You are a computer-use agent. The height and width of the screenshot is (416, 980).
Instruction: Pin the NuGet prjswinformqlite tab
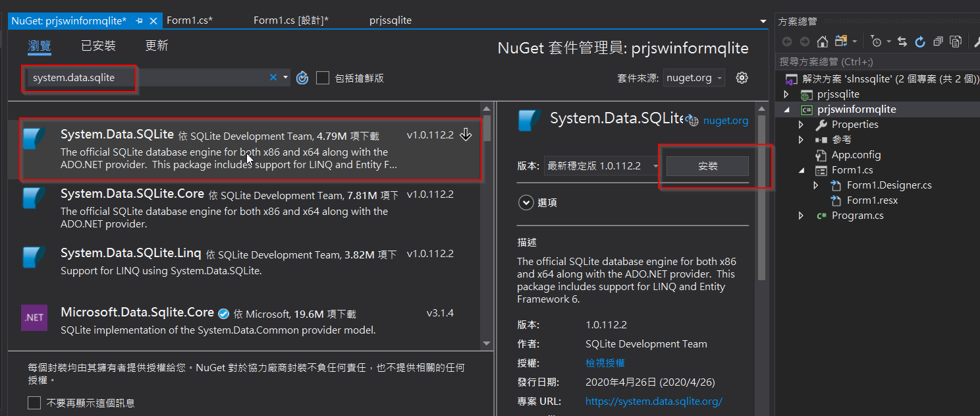[140, 20]
